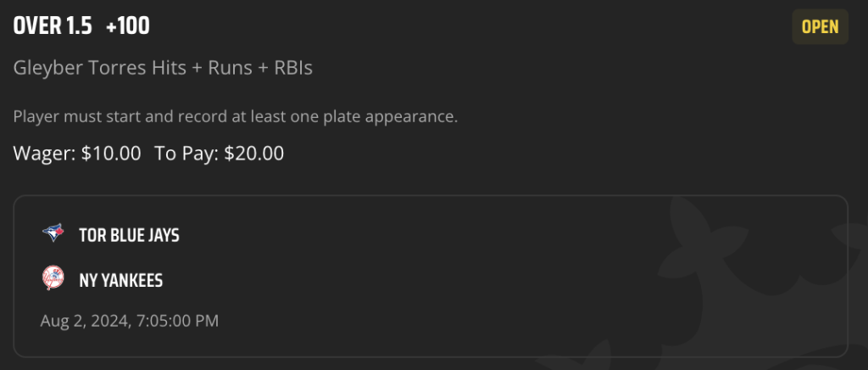Select the To Pay label

[x=186, y=154]
